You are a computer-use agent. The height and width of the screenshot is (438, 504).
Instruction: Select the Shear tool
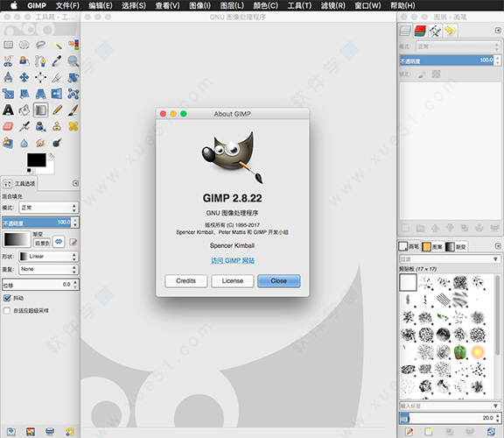[24, 94]
